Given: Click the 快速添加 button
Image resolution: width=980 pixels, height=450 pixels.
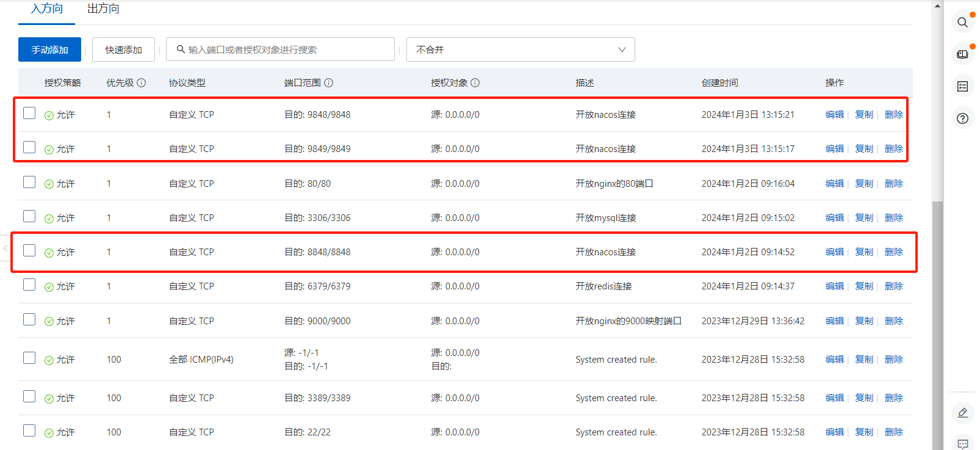Looking at the screenshot, I should click(x=123, y=49).
